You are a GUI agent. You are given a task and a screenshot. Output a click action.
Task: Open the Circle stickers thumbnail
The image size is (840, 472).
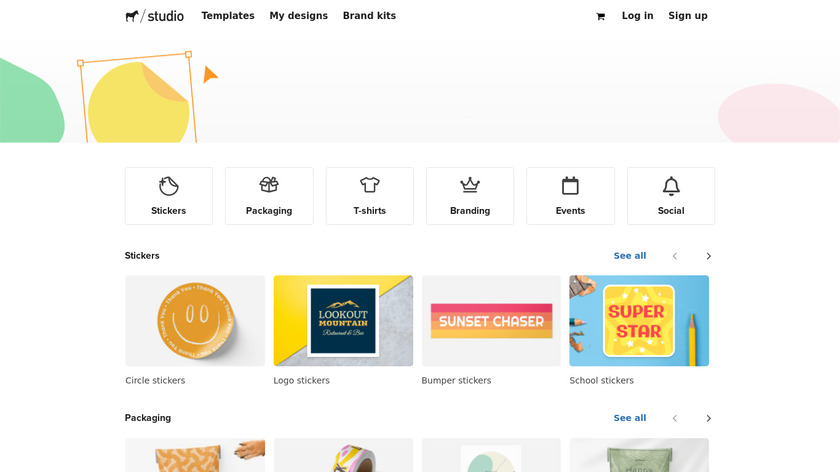pos(195,321)
